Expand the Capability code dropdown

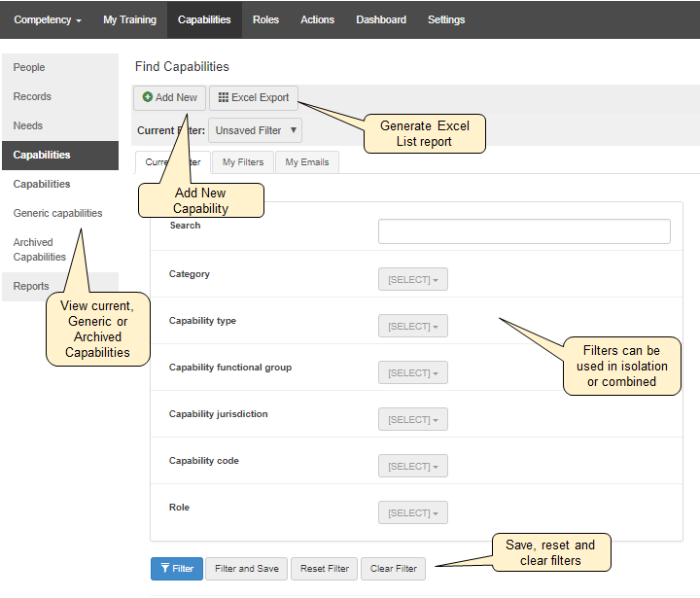pyautogui.click(x=412, y=467)
